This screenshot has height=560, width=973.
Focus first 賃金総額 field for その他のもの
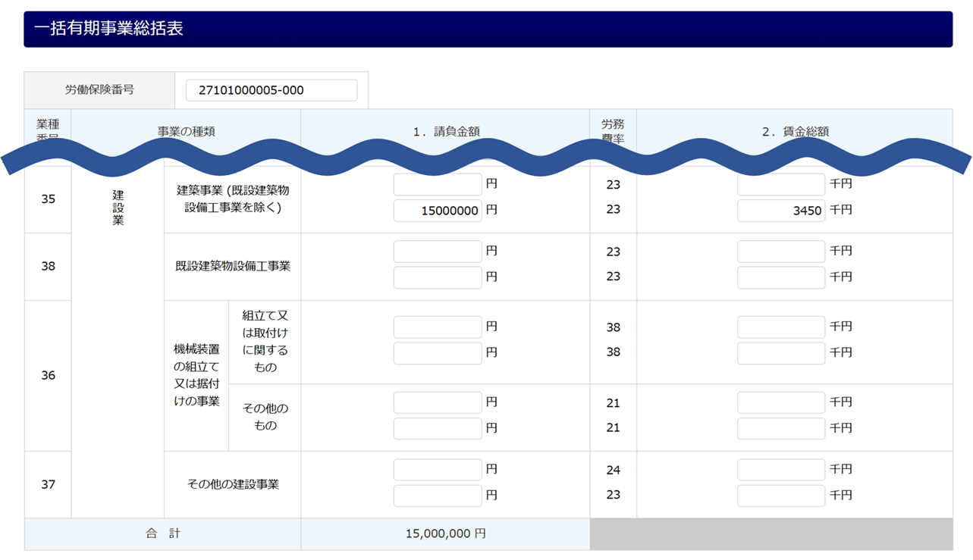(781, 403)
